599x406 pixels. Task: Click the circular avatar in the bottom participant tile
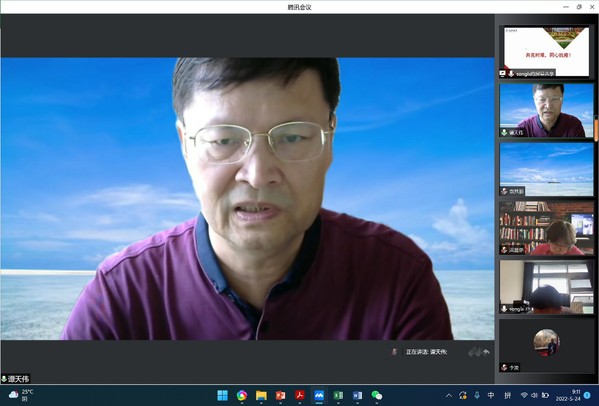pos(546,343)
